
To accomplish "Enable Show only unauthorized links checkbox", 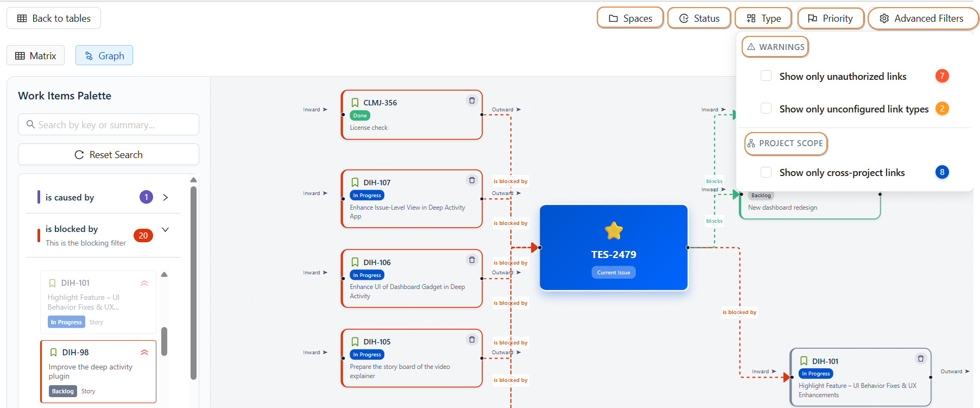I will (x=766, y=76).
